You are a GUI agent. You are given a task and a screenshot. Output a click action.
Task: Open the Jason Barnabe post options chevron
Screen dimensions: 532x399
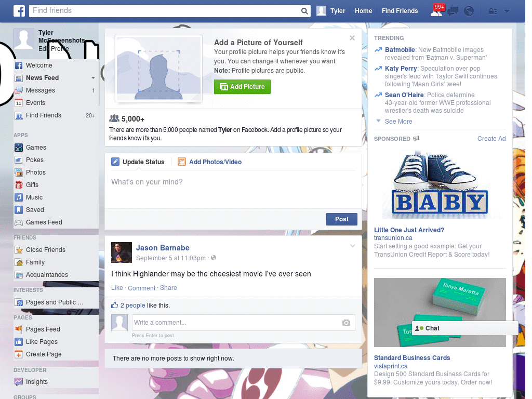(x=353, y=246)
